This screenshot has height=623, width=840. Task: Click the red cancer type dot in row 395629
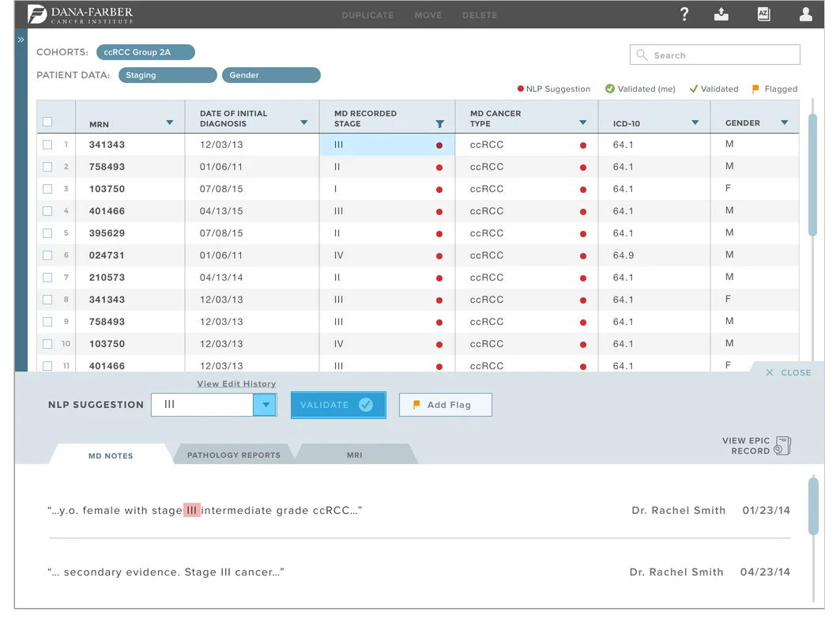(583, 234)
